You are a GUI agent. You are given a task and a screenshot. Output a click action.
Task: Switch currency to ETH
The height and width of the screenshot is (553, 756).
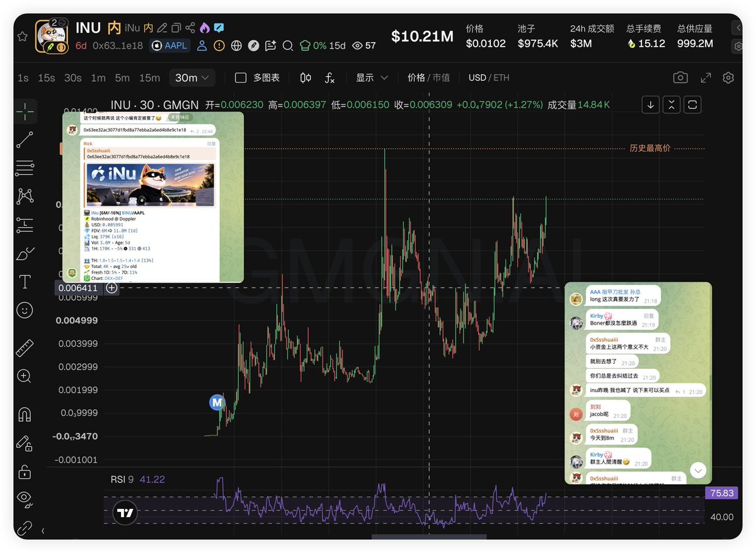tap(501, 78)
